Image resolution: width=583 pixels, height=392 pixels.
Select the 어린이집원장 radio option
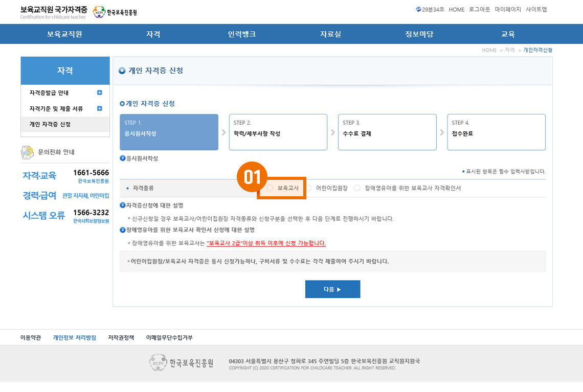coord(308,188)
